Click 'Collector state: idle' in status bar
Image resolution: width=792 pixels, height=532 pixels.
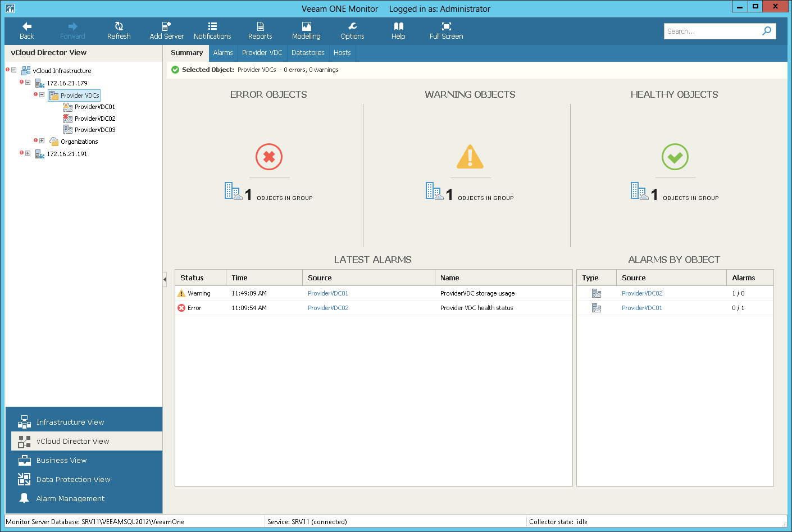[558, 522]
